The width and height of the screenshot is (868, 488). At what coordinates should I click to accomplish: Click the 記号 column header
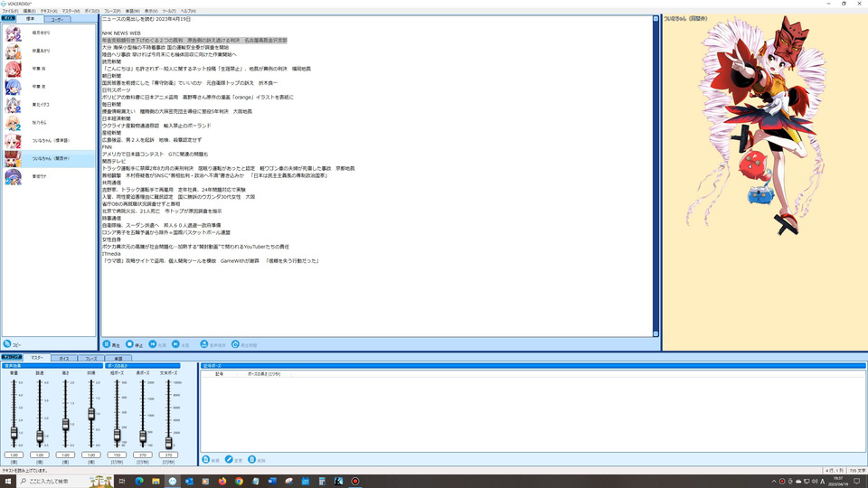click(219, 374)
